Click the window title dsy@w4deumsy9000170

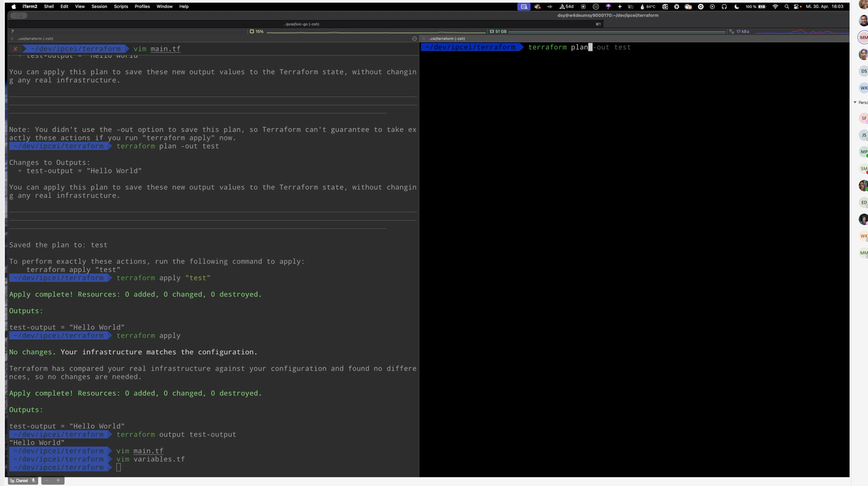point(608,15)
